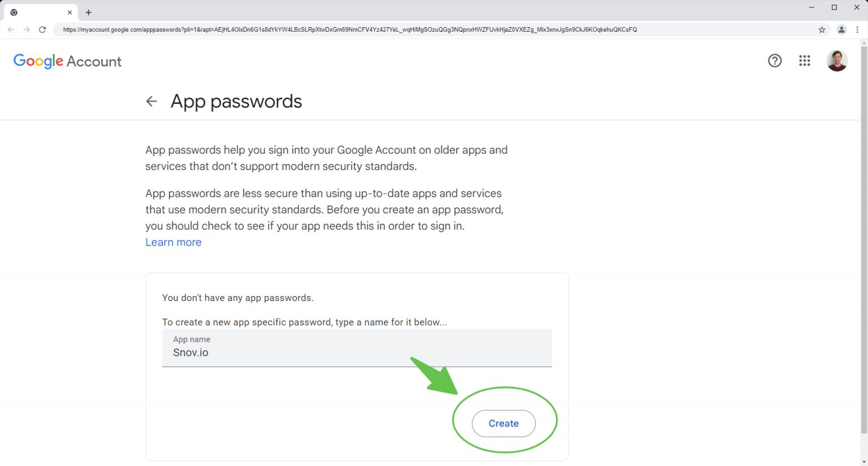Open the Google apps grid
The width and height of the screenshot is (868, 466).
point(804,60)
